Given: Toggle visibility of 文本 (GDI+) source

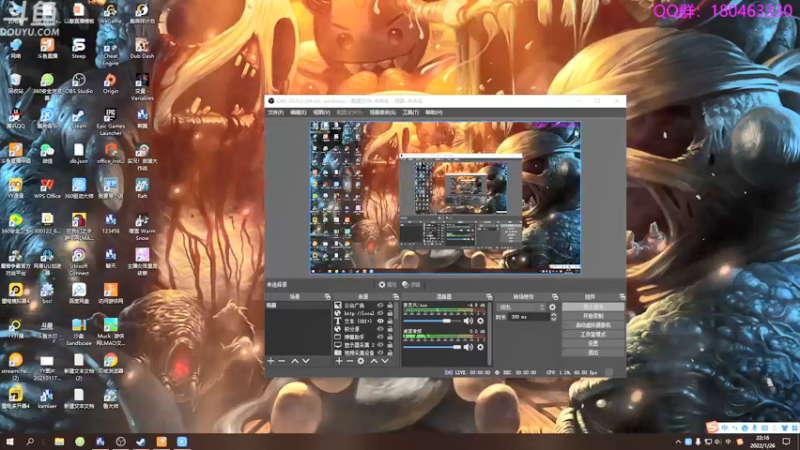Looking at the screenshot, I should [x=380, y=321].
